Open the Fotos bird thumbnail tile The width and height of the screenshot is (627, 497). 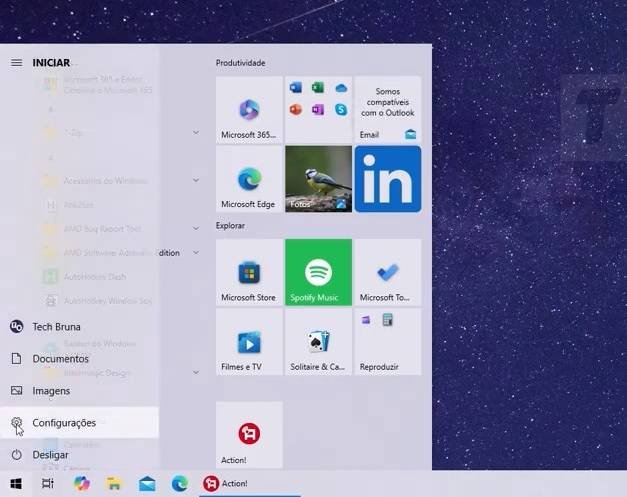pos(318,179)
